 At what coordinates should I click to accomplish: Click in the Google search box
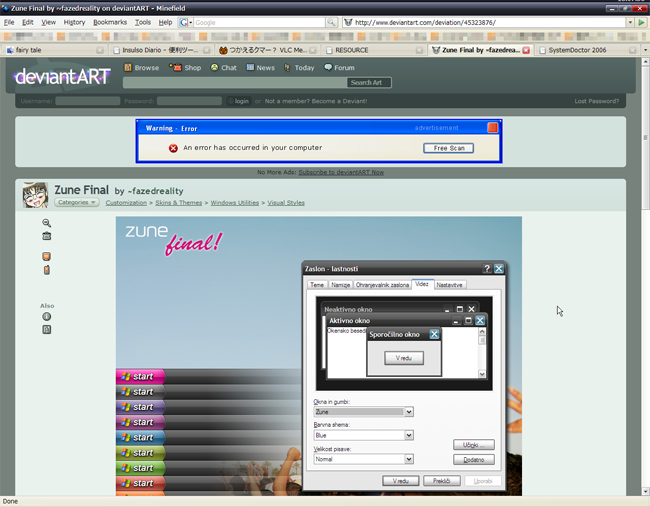point(259,22)
